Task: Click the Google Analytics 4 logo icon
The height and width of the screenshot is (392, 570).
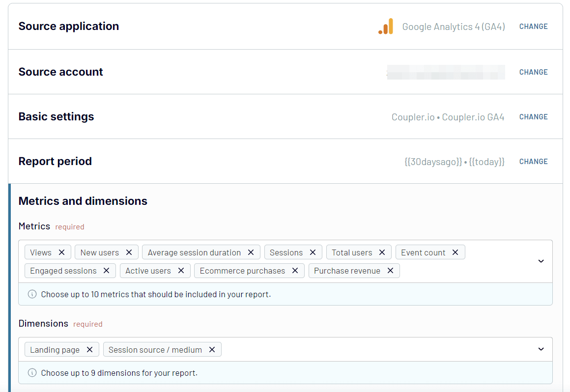Action: [x=386, y=27]
